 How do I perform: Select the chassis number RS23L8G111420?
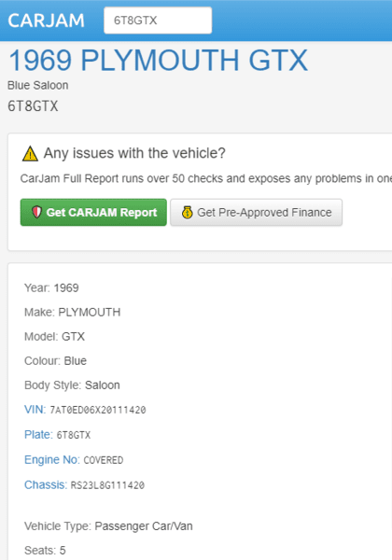(107, 485)
